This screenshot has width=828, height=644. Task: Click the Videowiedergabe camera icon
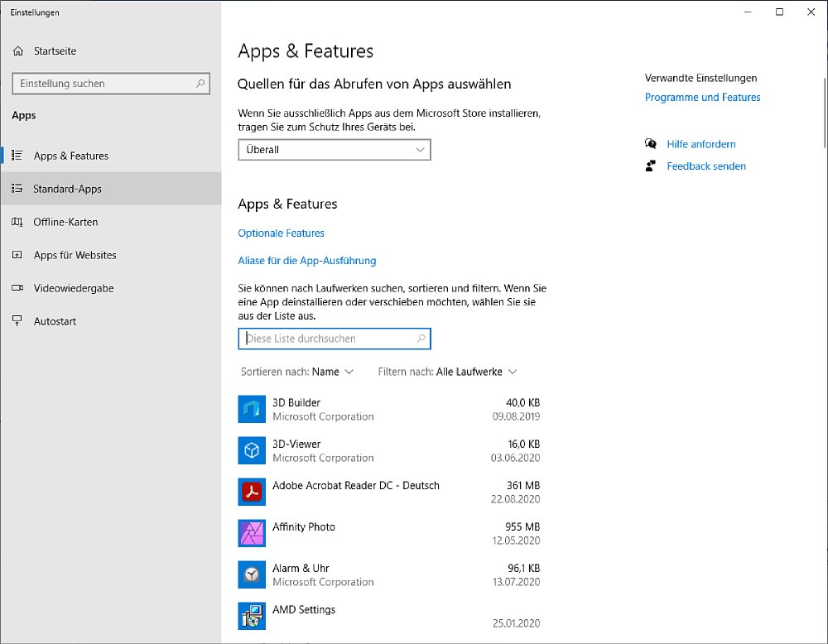tap(17, 288)
